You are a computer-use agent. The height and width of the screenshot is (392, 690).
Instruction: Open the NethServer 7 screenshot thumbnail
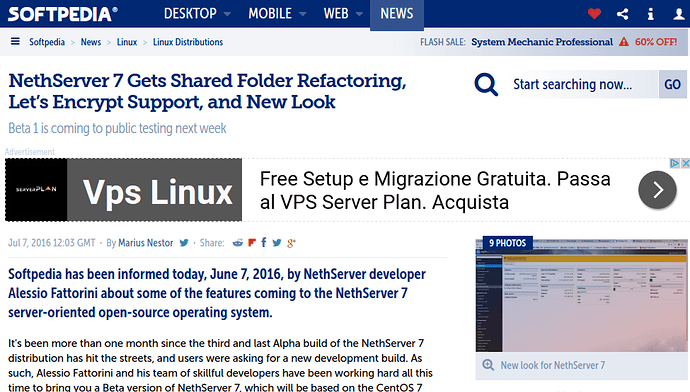click(581, 295)
